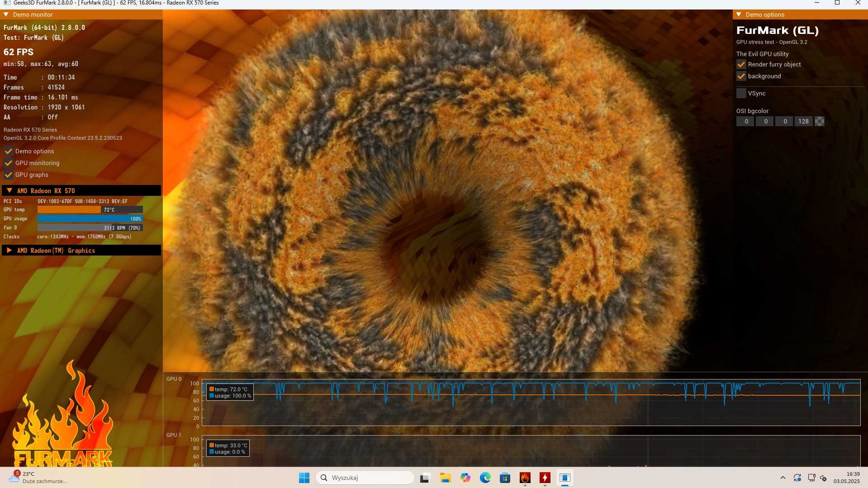The image size is (868, 488).
Task: Click the GPU 1 graph legend box
Action: point(228,448)
